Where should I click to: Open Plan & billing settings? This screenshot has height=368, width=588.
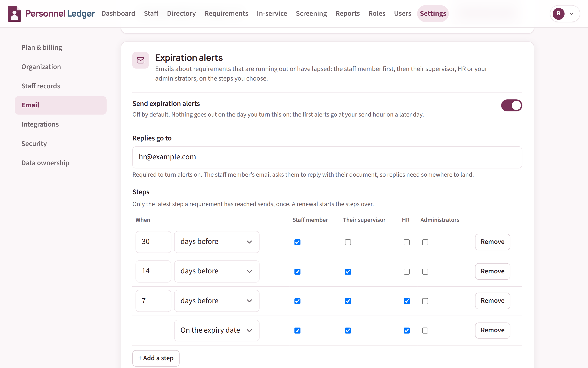60,47
